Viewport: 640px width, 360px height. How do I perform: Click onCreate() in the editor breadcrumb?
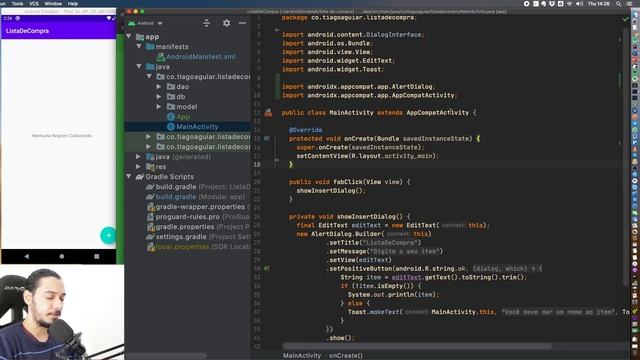pos(346,356)
